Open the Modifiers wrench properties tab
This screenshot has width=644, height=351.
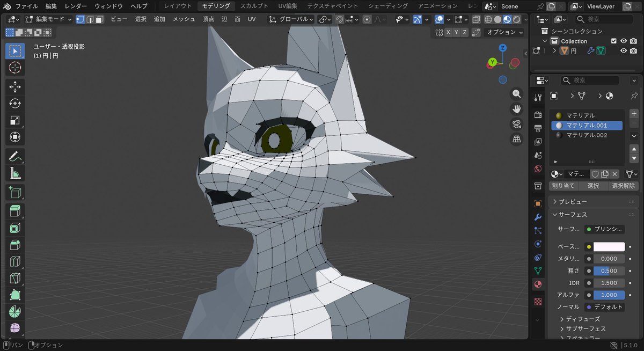(538, 217)
